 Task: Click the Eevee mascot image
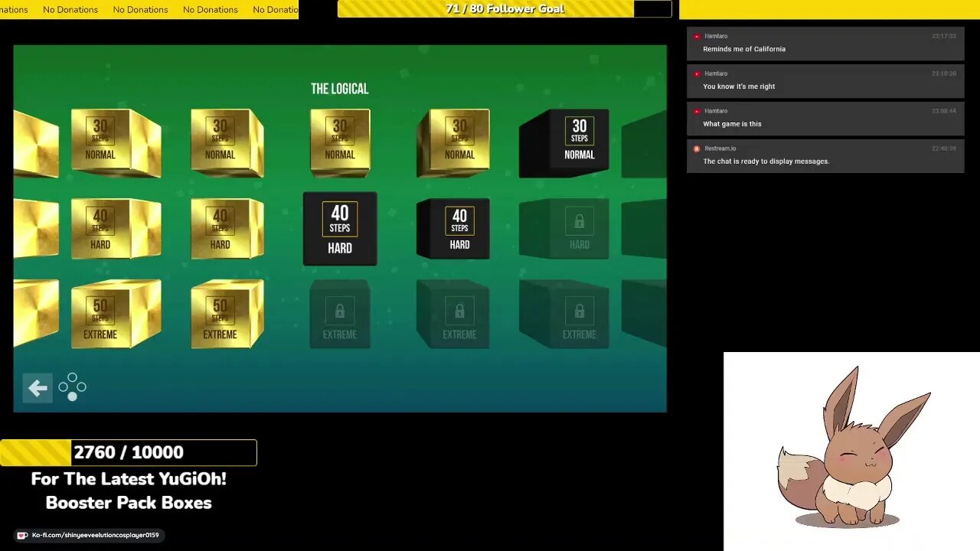point(854,448)
